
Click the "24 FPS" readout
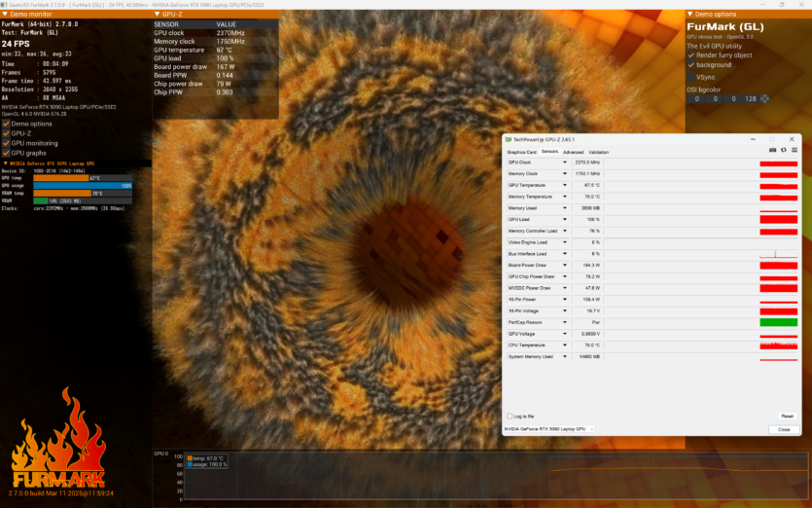pyautogui.click(x=16, y=44)
